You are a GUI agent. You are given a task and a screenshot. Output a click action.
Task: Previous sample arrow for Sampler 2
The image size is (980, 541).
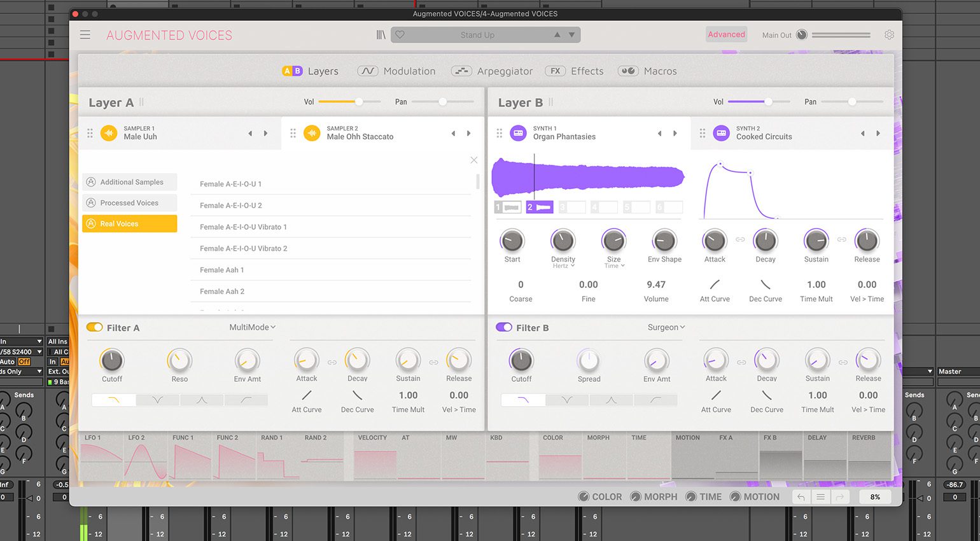click(x=453, y=134)
